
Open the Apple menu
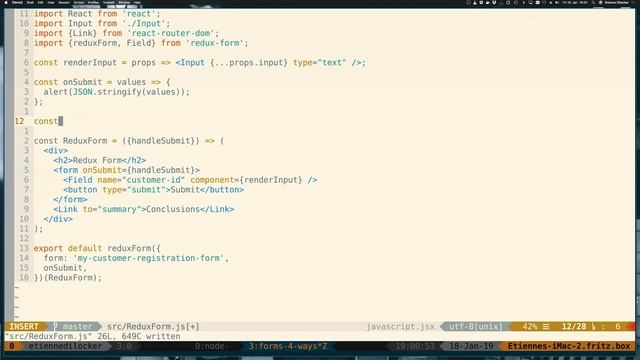click(x=6, y=2)
